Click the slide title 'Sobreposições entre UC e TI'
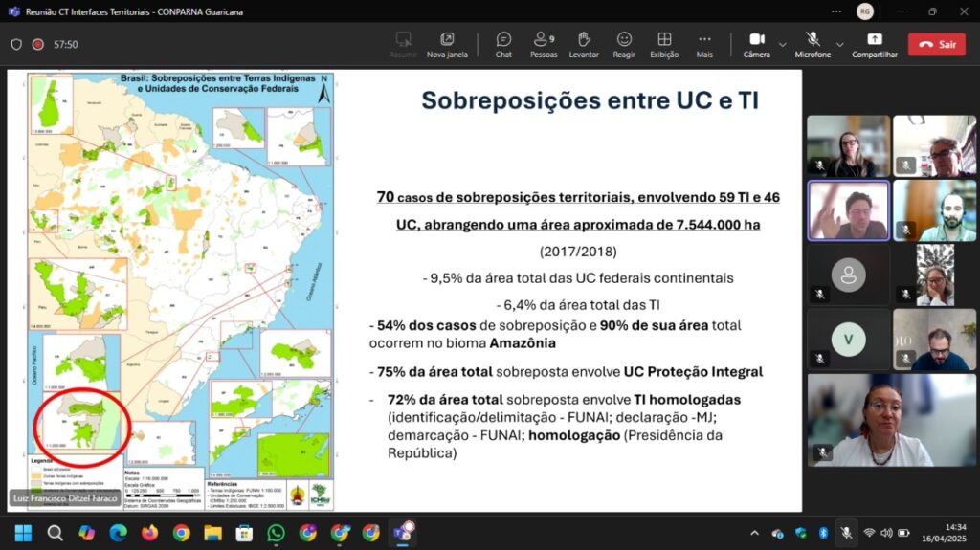Screen dimensions: 980x550 point(590,100)
